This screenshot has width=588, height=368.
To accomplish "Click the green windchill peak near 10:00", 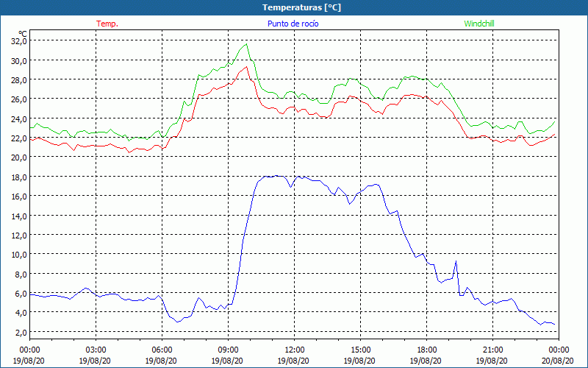I will click(246, 44).
